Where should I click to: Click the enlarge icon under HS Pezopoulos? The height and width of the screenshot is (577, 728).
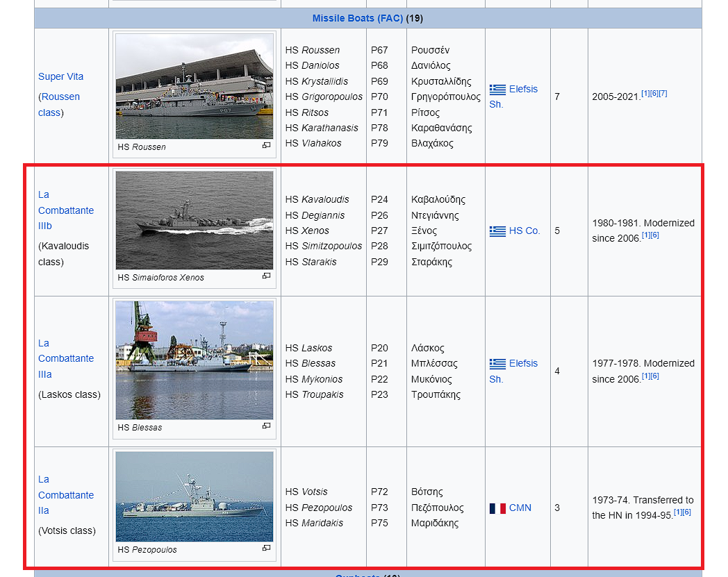click(x=266, y=548)
